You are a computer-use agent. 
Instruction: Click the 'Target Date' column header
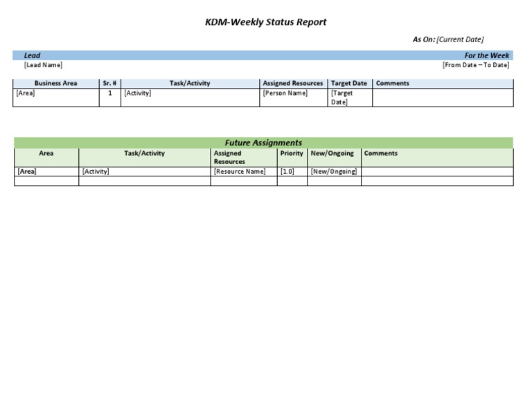pyautogui.click(x=349, y=83)
